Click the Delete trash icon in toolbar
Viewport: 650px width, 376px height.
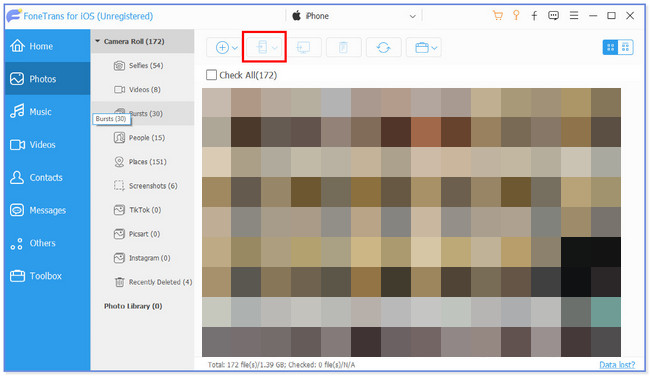(343, 47)
